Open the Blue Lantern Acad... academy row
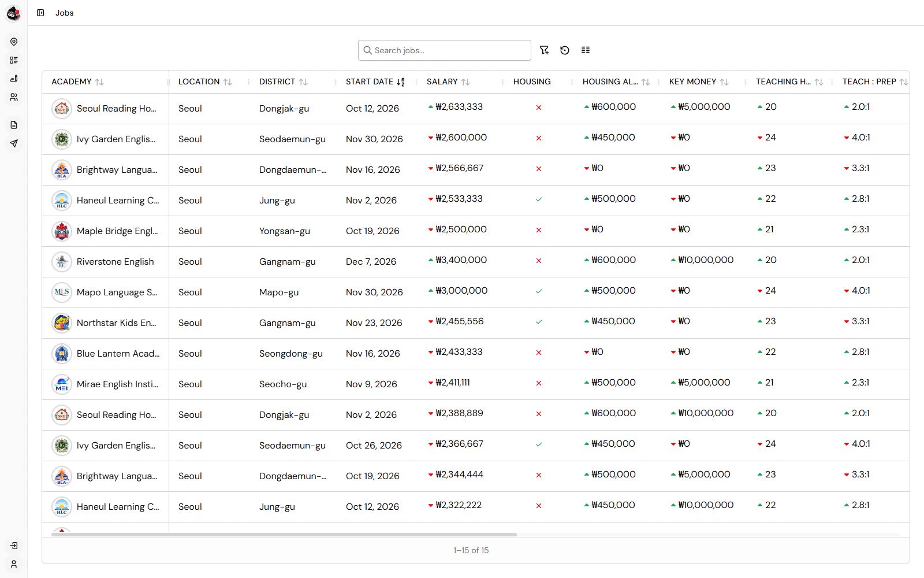This screenshot has width=924, height=578. (x=475, y=354)
